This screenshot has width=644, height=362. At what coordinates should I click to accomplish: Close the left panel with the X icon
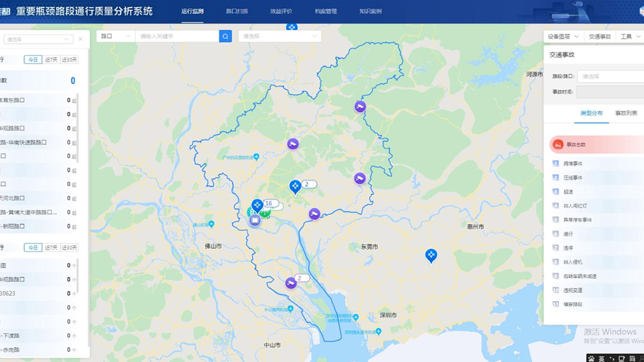tap(80, 39)
